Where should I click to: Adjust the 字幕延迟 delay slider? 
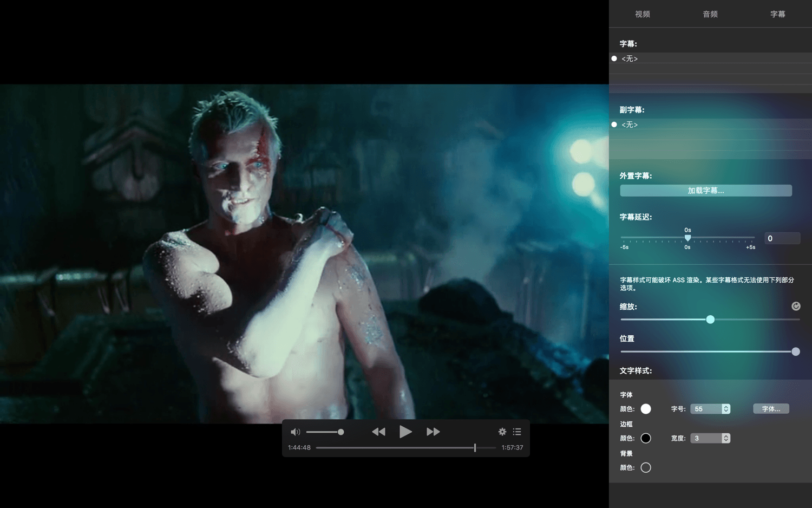pos(687,238)
